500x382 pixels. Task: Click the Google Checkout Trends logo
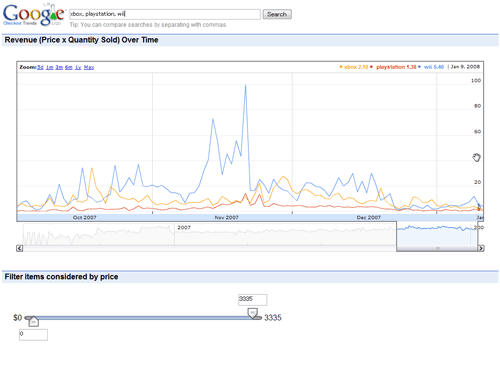pos(33,15)
